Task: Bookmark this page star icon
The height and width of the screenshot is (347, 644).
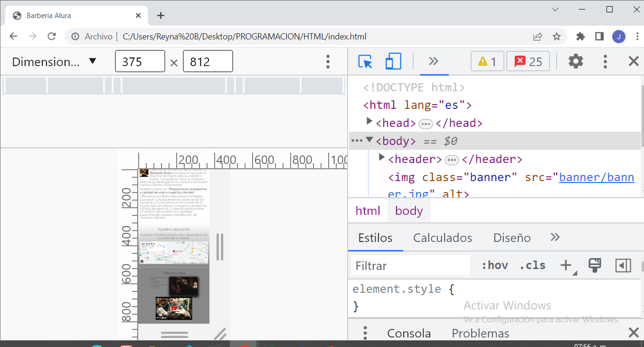Action: [557, 37]
